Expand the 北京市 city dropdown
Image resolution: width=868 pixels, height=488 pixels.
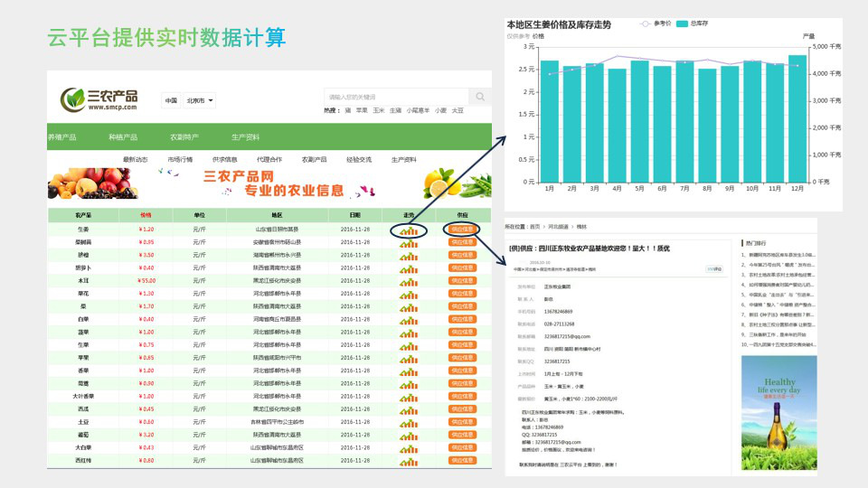[200, 100]
